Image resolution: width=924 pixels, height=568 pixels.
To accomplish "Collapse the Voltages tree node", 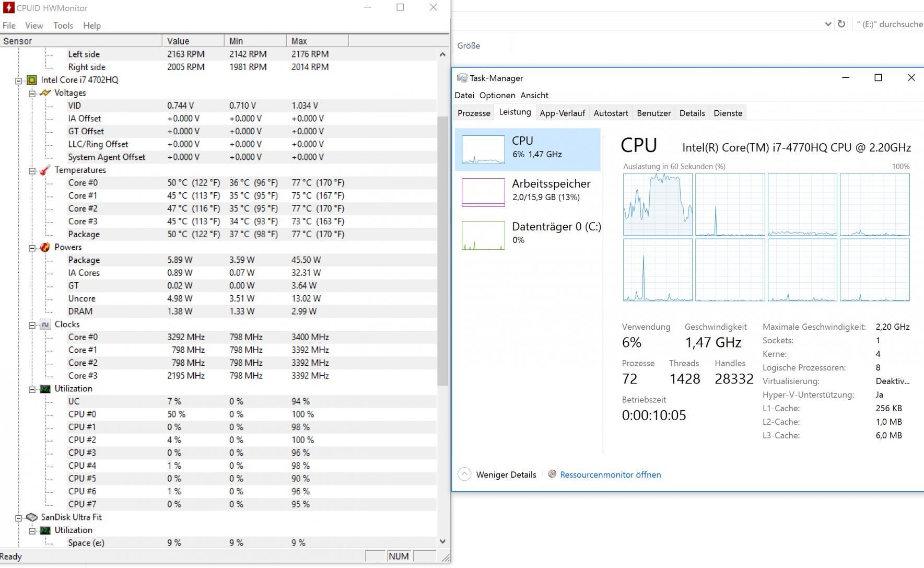I will (x=32, y=94).
